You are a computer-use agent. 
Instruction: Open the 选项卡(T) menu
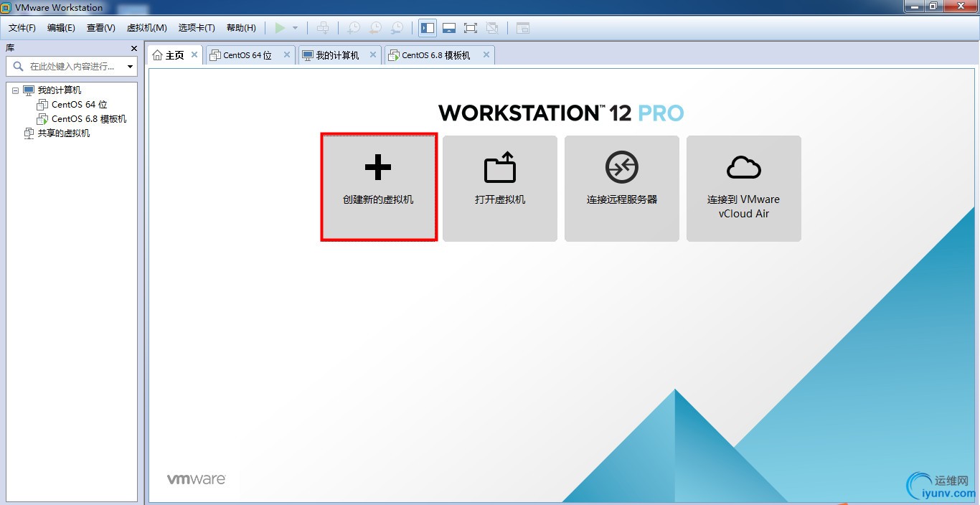point(197,28)
